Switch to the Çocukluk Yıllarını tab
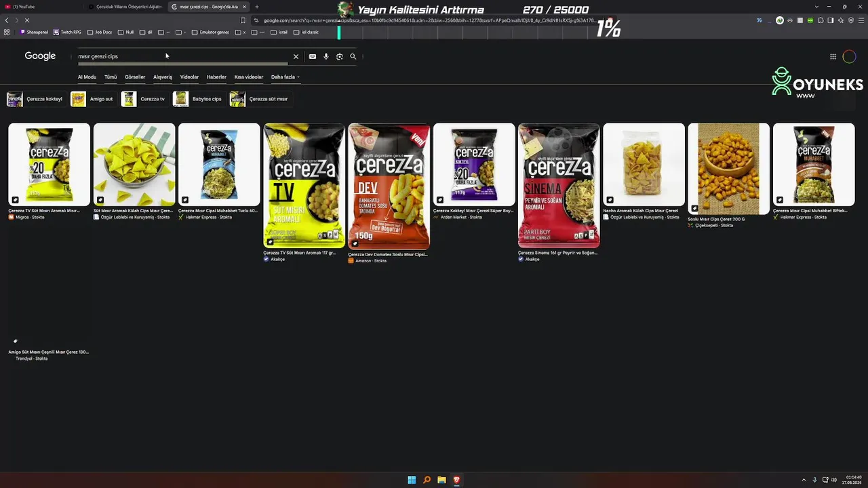868x488 pixels. 125,7
